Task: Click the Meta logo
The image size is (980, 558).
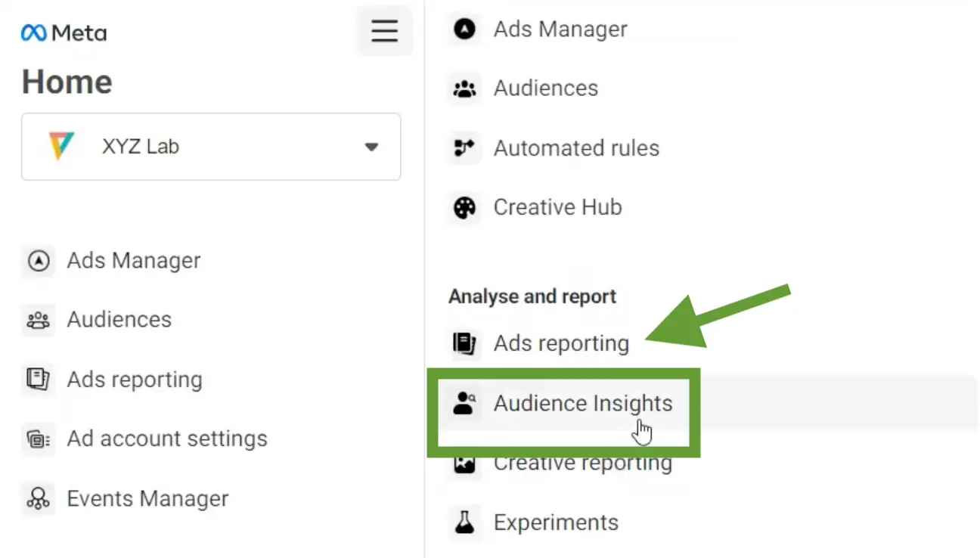Action: click(64, 33)
